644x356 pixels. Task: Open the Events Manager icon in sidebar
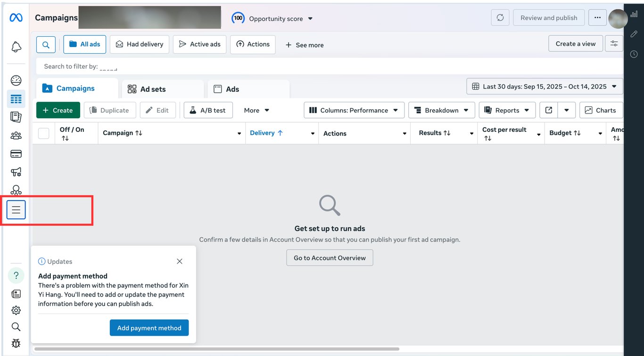(16, 190)
